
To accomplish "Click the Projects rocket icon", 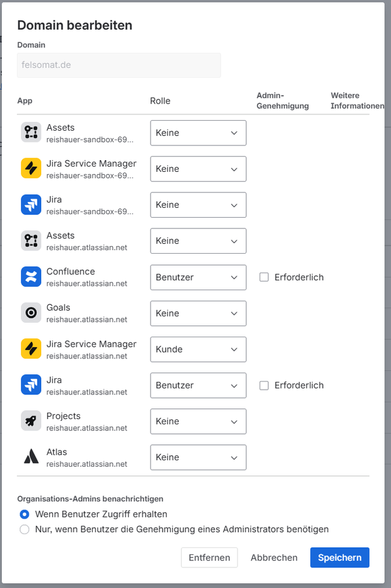I will 31,421.
